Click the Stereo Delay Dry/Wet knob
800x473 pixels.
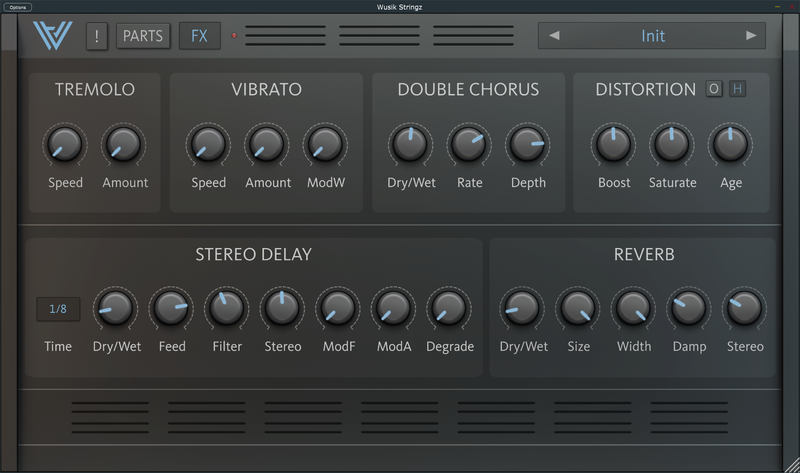115,308
